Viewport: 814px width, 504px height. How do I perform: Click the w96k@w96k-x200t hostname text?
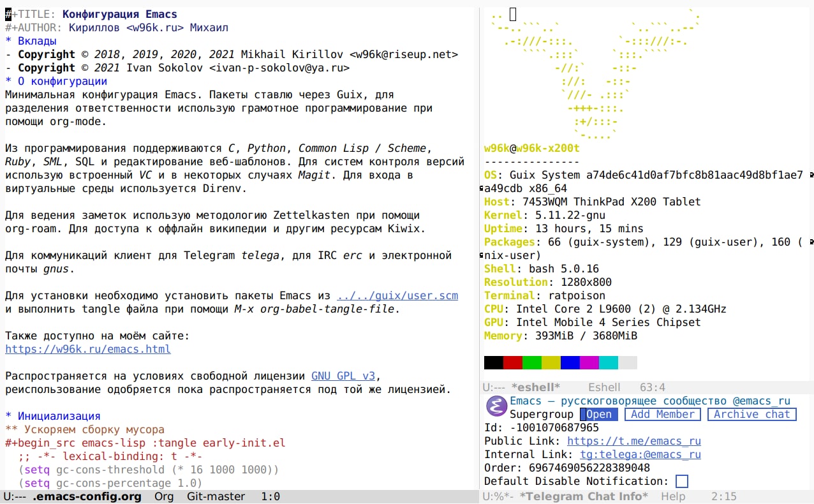pyautogui.click(x=532, y=148)
